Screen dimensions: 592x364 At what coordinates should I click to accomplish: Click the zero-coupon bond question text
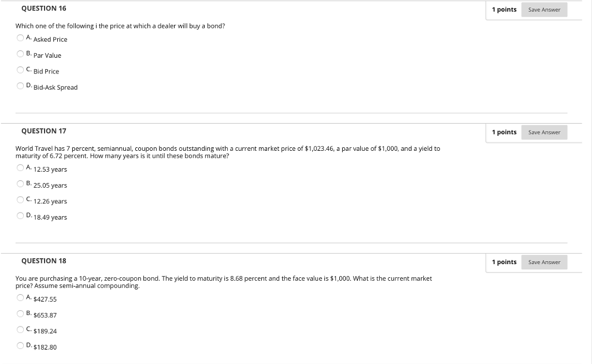pyautogui.click(x=223, y=281)
